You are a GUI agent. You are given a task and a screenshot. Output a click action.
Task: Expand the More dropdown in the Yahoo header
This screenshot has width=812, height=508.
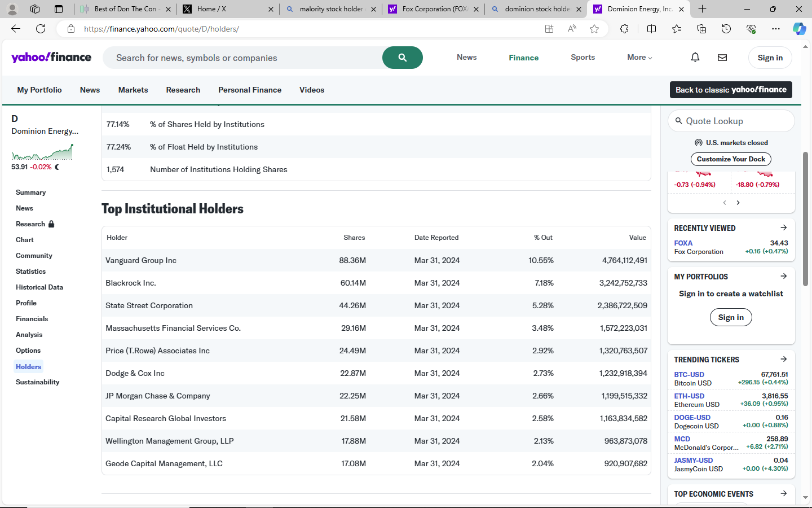click(x=639, y=58)
